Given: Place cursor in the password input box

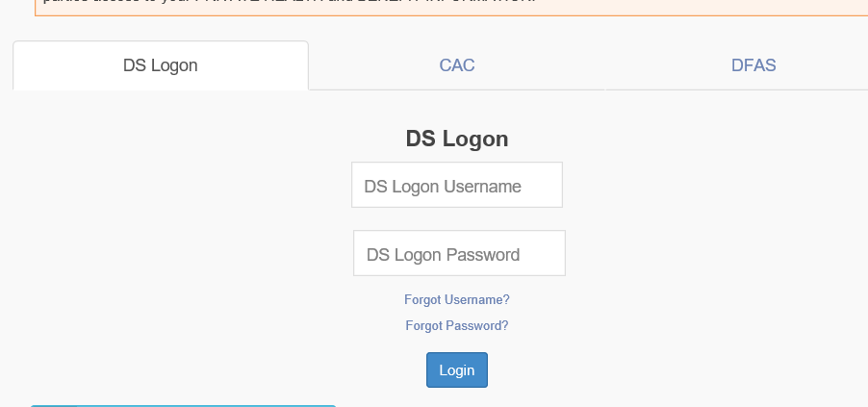Looking at the screenshot, I should (459, 254).
